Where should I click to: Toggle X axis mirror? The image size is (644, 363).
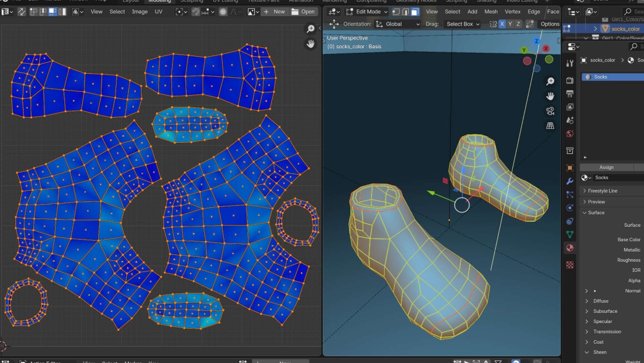(x=502, y=24)
